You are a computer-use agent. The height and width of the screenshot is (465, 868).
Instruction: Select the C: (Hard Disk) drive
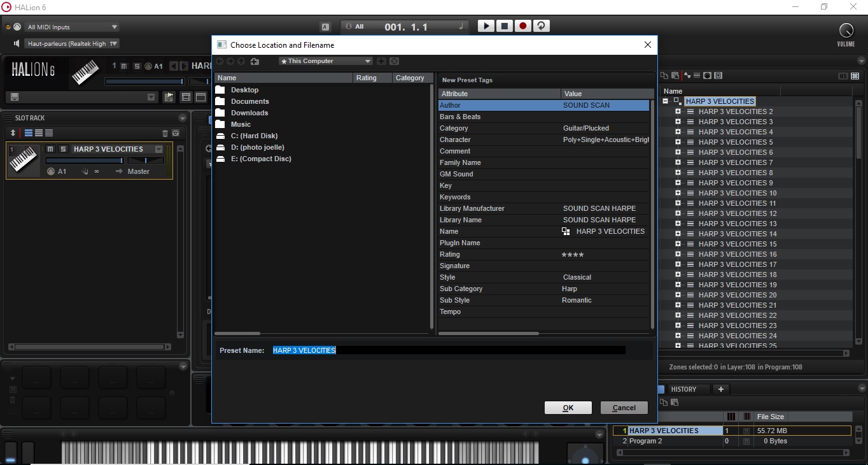254,136
